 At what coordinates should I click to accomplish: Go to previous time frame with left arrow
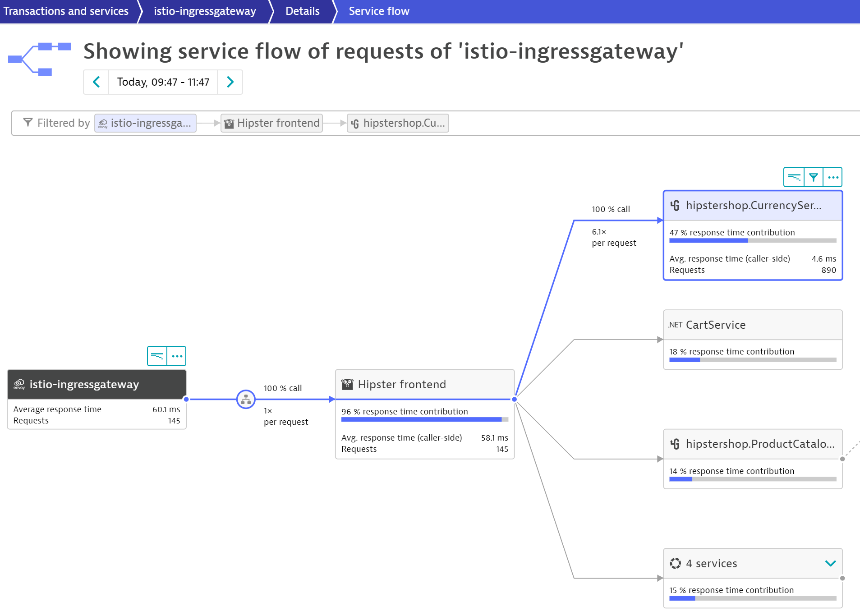coord(96,82)
